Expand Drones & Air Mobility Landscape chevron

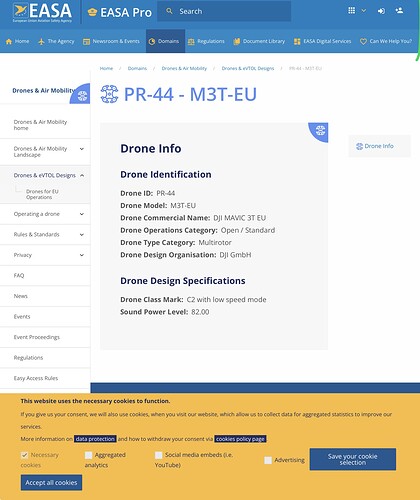click(82, 149)
